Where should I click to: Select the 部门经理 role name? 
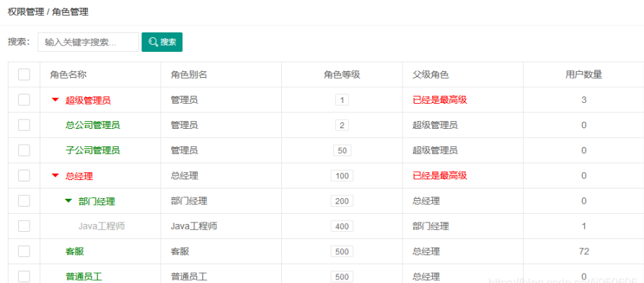click(x=97, y=202)
